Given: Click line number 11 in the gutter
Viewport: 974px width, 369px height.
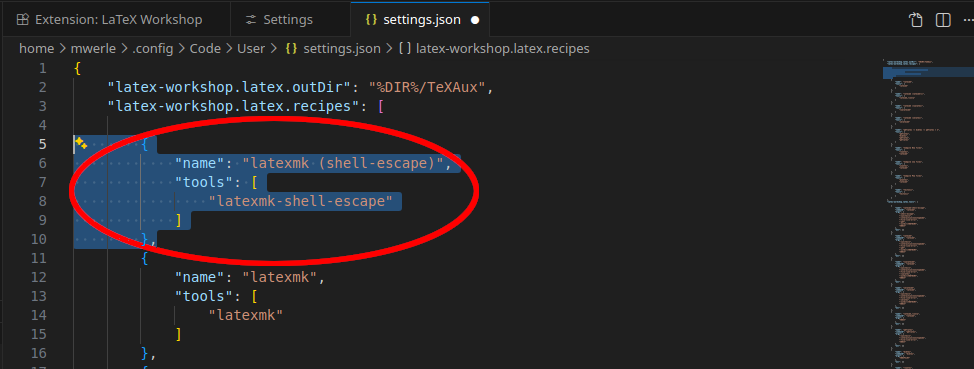Looking at the screenshot, I should (x=39, y=258).
